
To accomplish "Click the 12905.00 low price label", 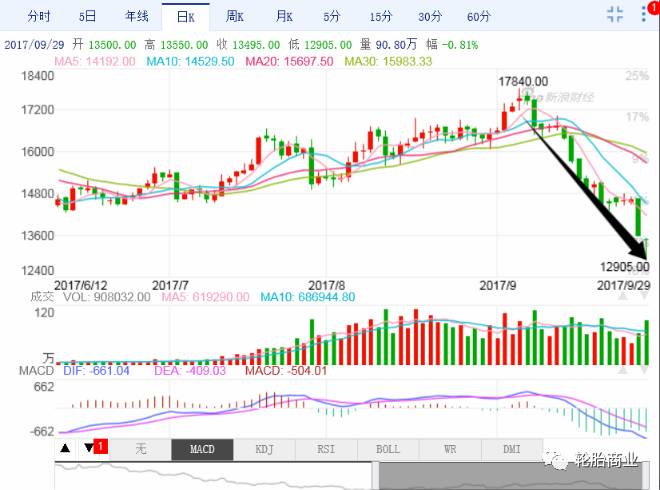I will [x=625, y=267].
